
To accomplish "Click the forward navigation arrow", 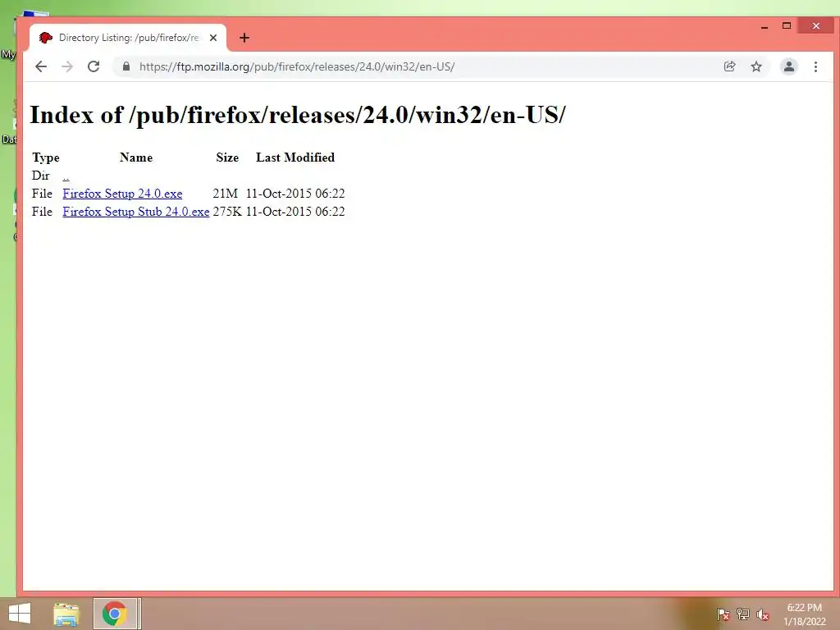I will coord(67,66).
